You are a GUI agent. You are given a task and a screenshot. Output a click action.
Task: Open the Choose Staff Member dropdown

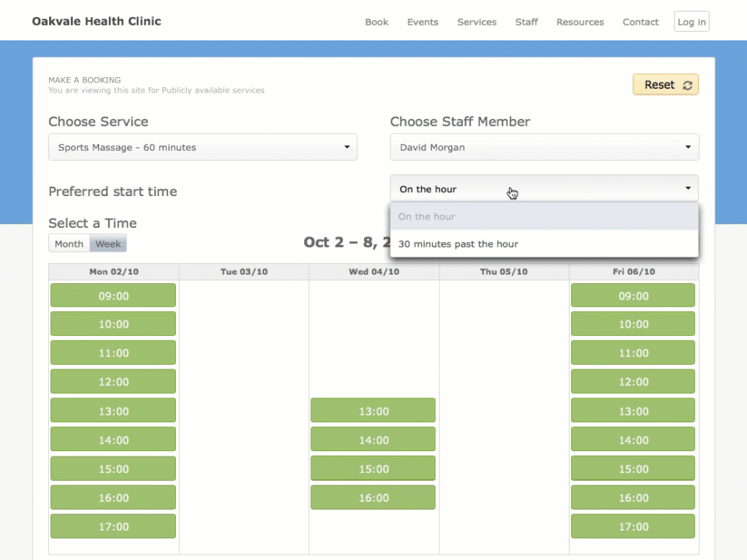pos(545,147)
